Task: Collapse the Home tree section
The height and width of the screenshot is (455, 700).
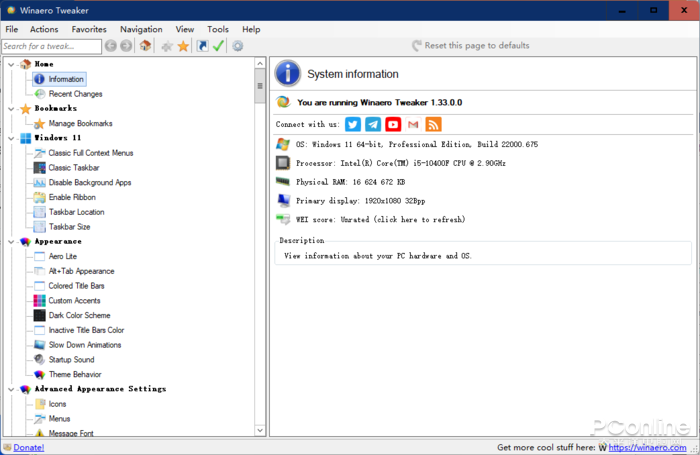Action: point(10,64)
